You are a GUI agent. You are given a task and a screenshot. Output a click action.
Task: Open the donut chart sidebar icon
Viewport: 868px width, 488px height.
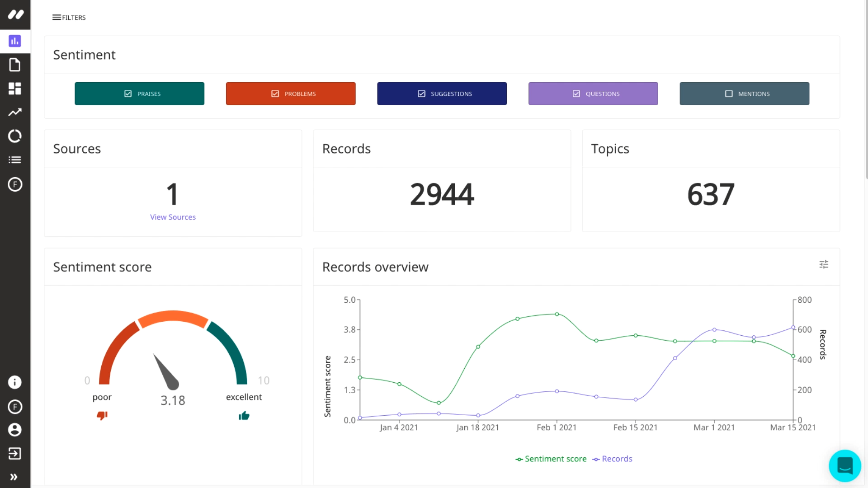coord(15,136)
